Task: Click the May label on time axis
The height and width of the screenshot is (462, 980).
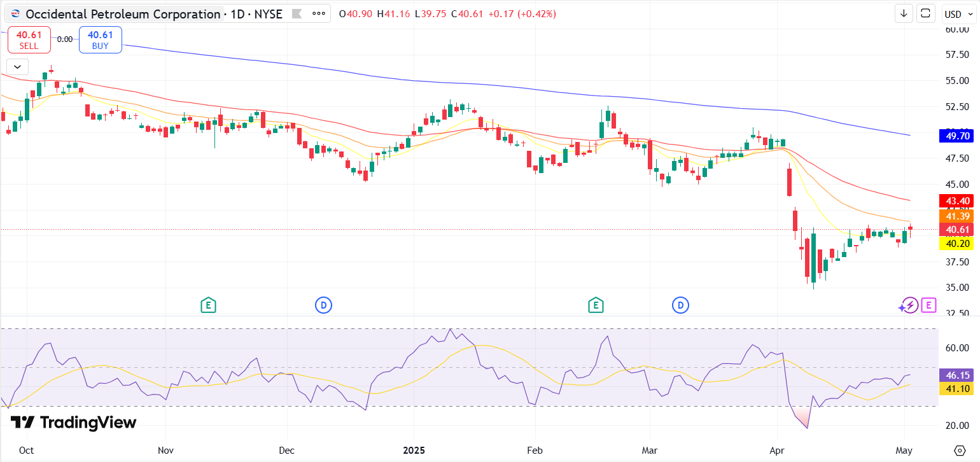Action: pos(904,451)
